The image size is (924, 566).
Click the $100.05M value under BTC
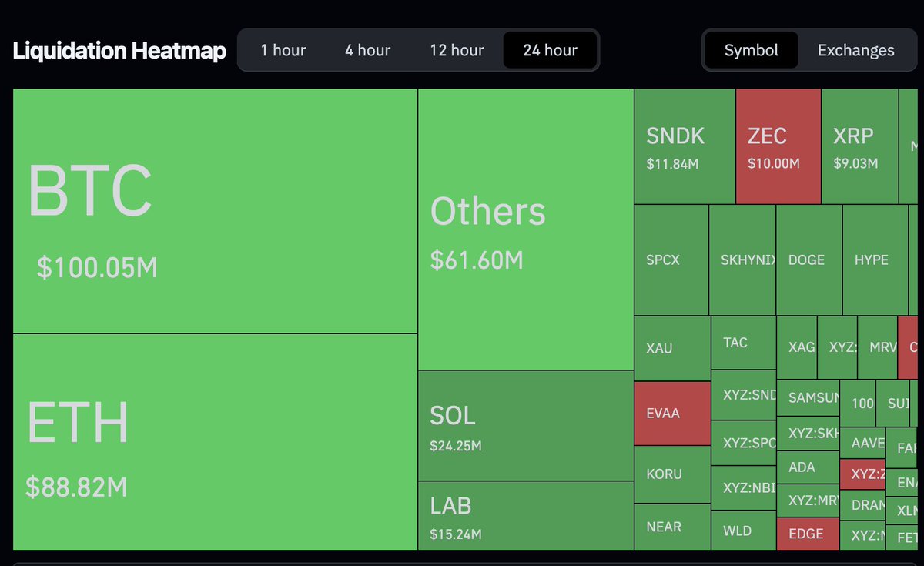click(x=97, y=267)
